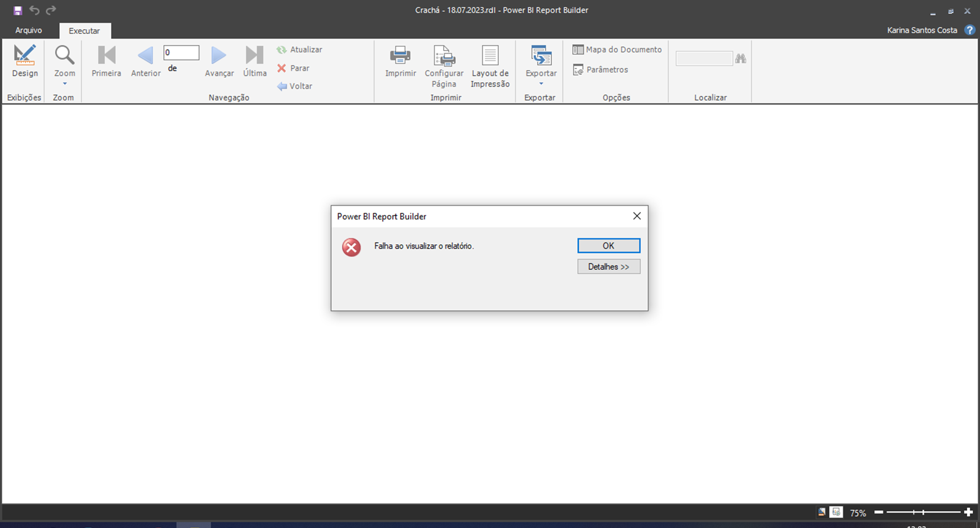
Task: Click the Redo arrow in title bar
Action: pos(51,10)
